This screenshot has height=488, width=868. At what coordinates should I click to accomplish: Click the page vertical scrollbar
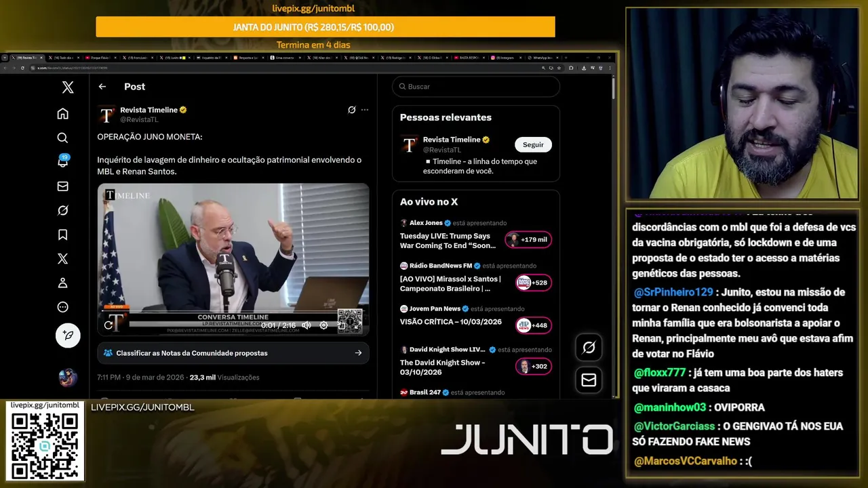click(x=613, y=88)
